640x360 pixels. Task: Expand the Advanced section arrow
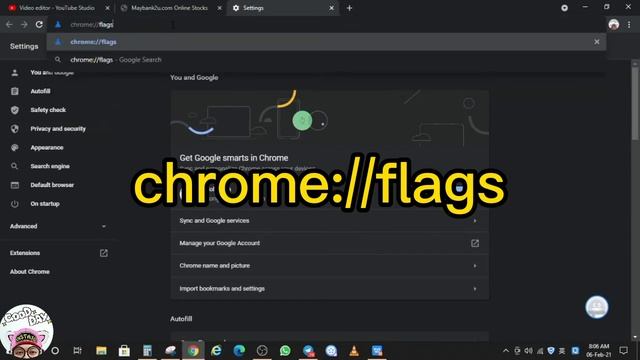pyautogui.click(x=104, y=226)
